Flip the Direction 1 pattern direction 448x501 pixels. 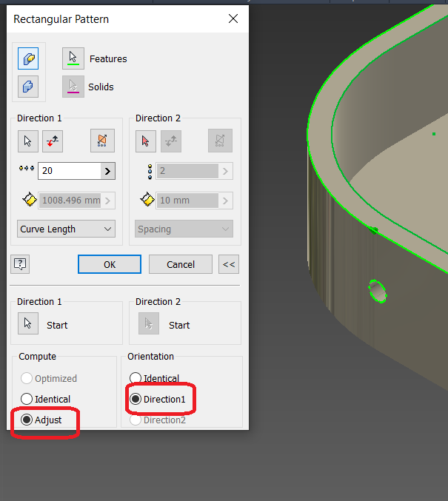pyautogui.click(x=53, y=141)
